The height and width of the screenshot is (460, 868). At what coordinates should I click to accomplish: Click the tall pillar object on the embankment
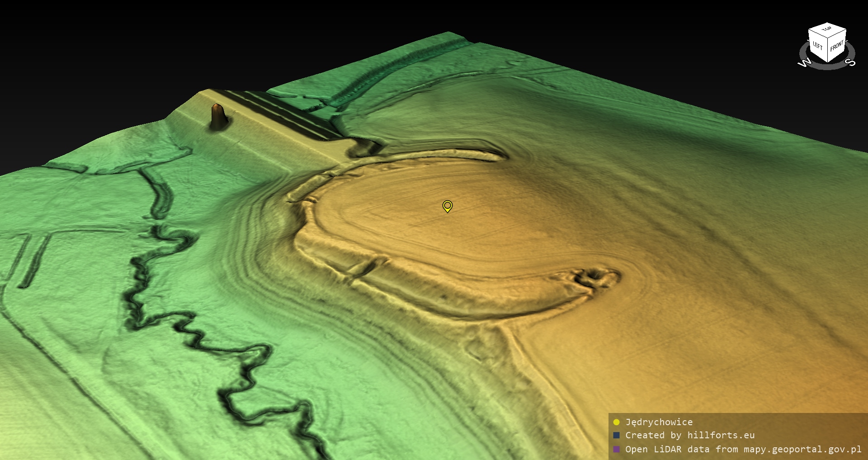click(x=218, y=116)
